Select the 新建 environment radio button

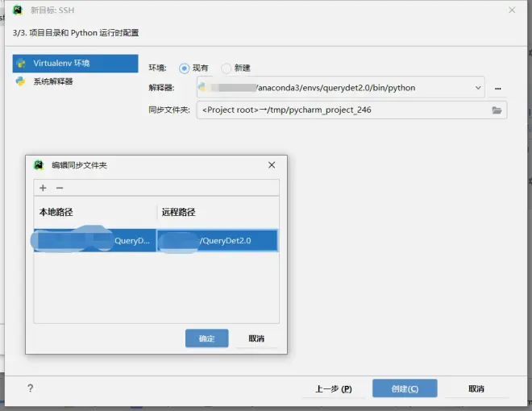coord(226,68)
